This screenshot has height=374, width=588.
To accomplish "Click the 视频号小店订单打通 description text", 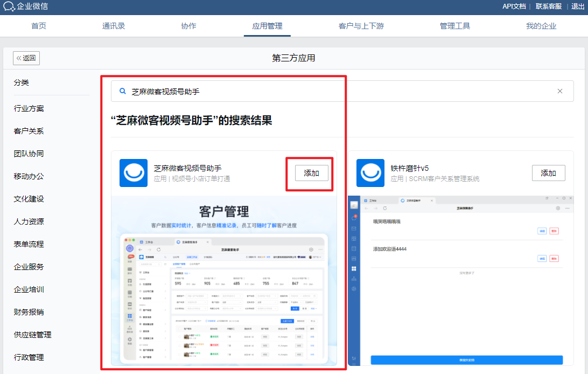I will (x=201, y=179).
